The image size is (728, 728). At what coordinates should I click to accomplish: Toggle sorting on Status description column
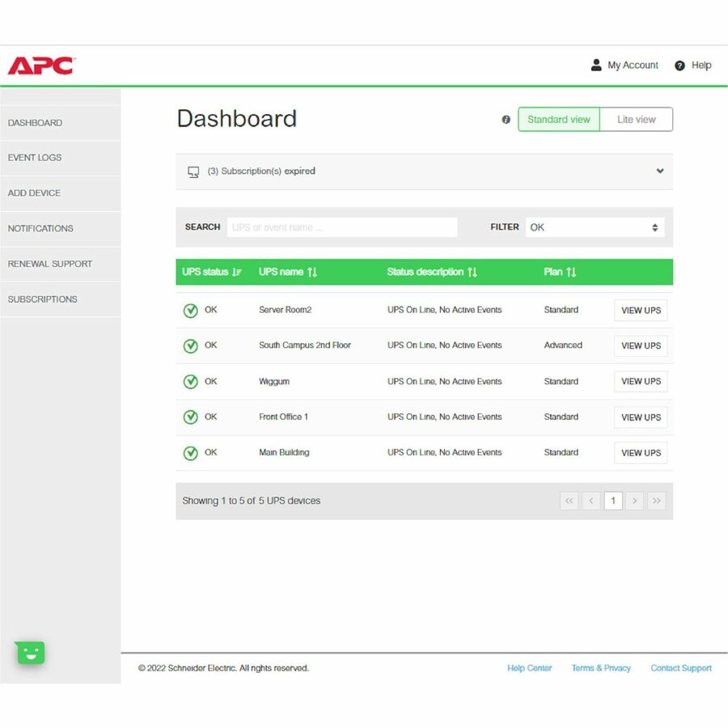472,272
